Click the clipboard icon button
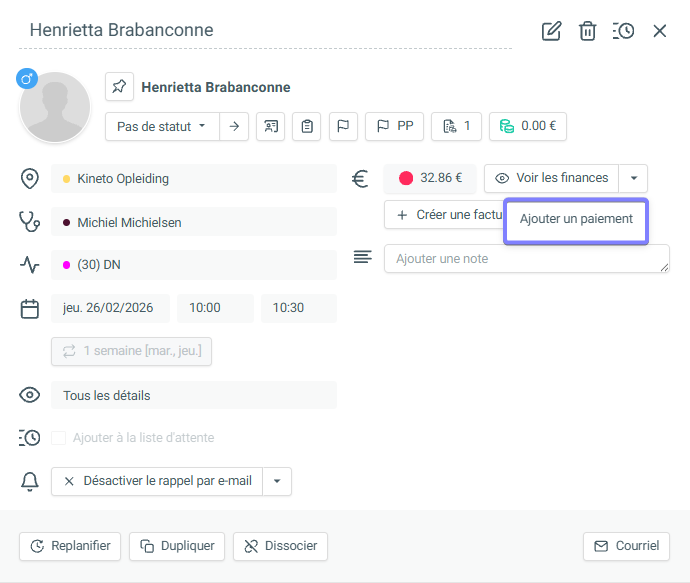The width and height of the screenshot is (690, 583). click(x=307, y=126)
